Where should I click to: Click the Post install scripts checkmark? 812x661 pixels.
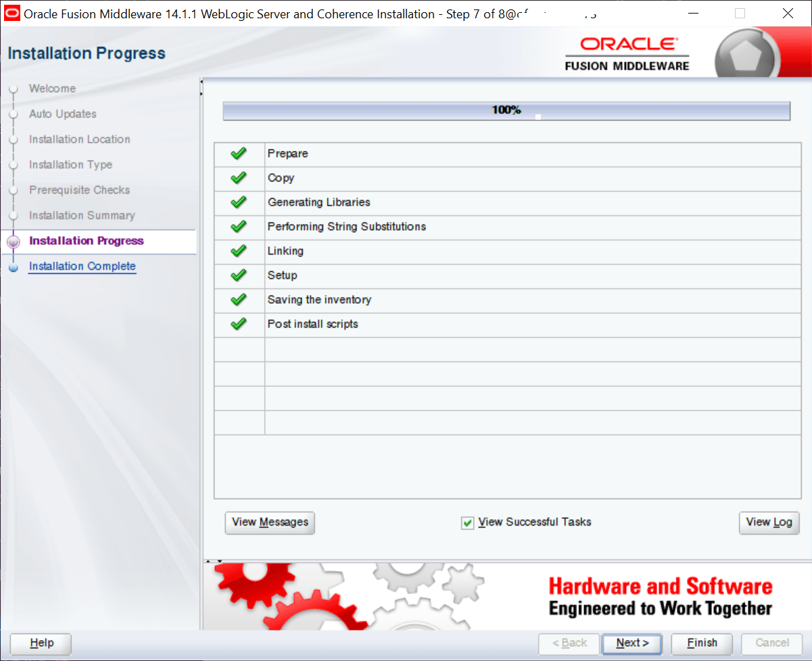(x=238, y=324)
